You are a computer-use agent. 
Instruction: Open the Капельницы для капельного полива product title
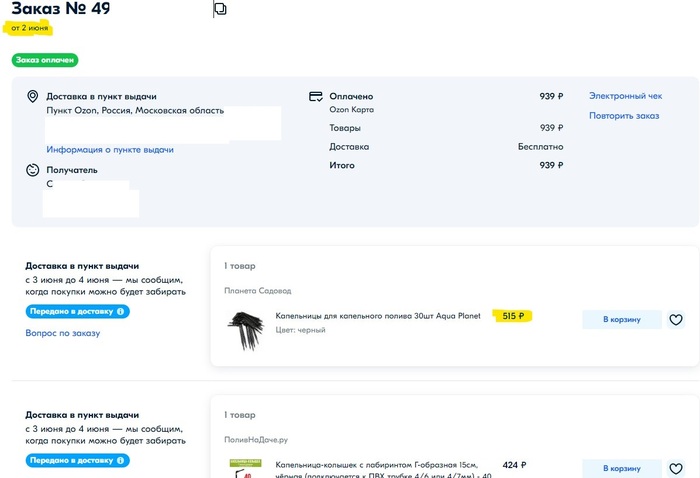378,316
